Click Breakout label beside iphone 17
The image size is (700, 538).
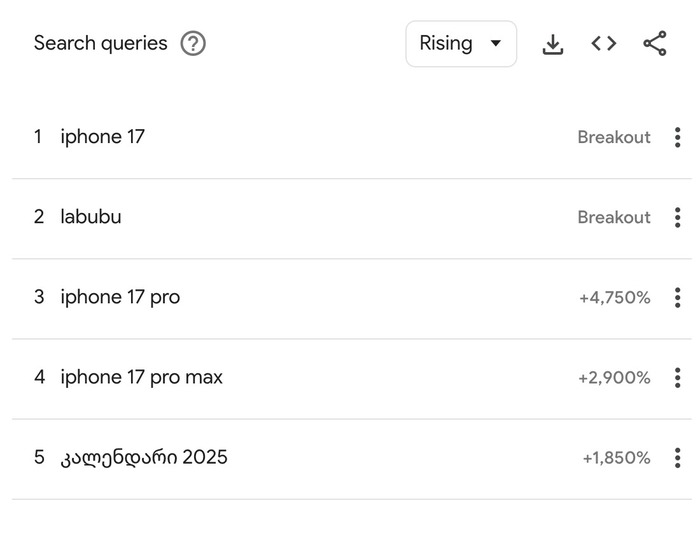point(613,138)
